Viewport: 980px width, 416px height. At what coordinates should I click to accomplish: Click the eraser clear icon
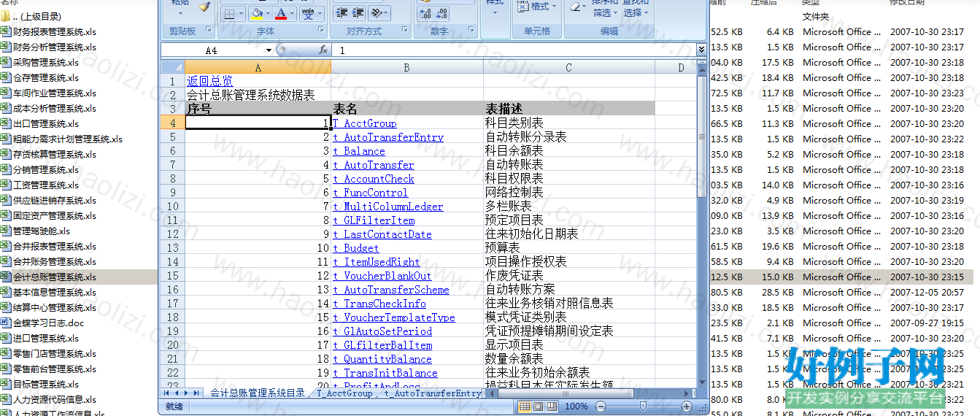coord(576,7)
